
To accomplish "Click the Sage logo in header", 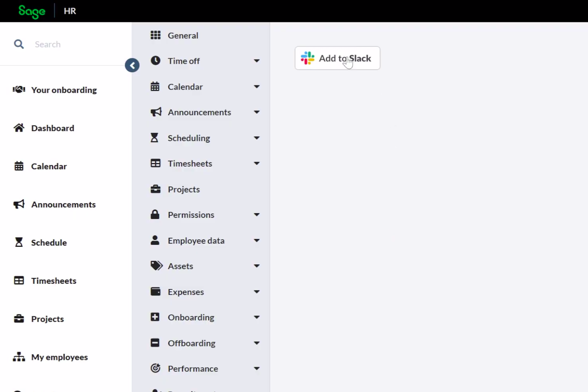I will tap(32, 11).
